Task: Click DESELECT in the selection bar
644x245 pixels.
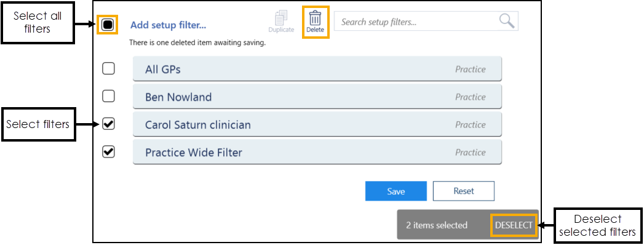Action: (514, 225)
